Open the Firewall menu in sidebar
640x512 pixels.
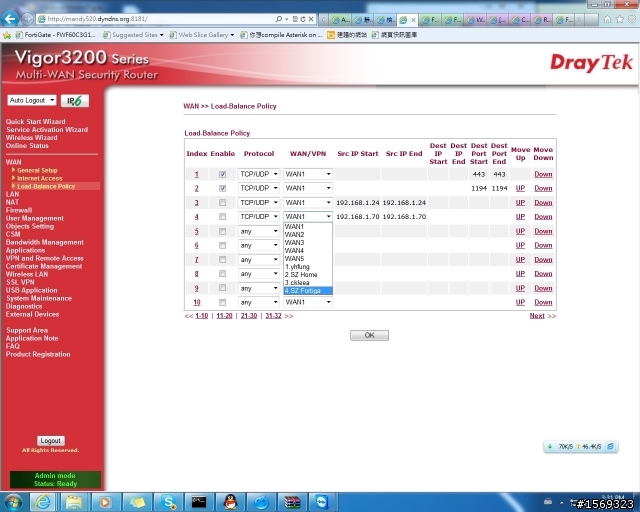[x=19, y=210]
